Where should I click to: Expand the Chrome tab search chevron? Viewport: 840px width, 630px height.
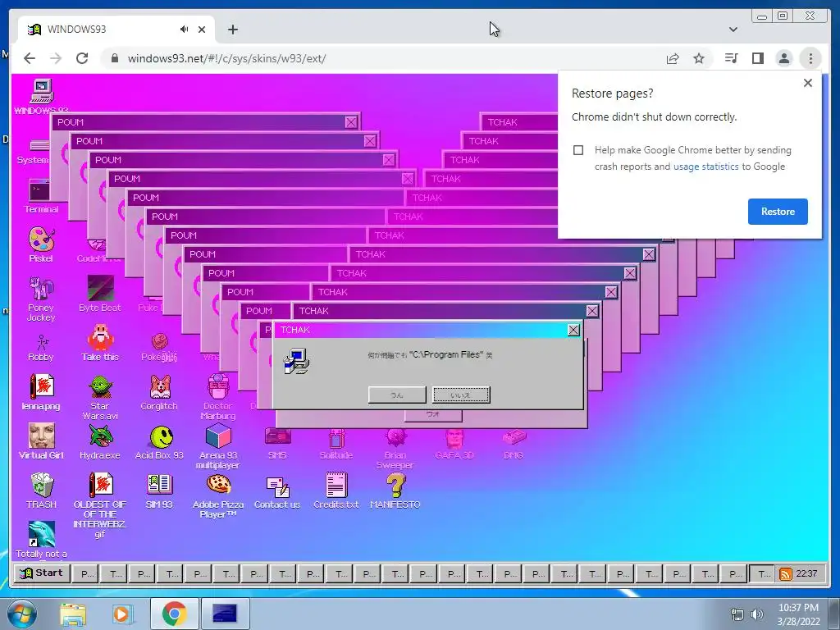pos(733,30)
